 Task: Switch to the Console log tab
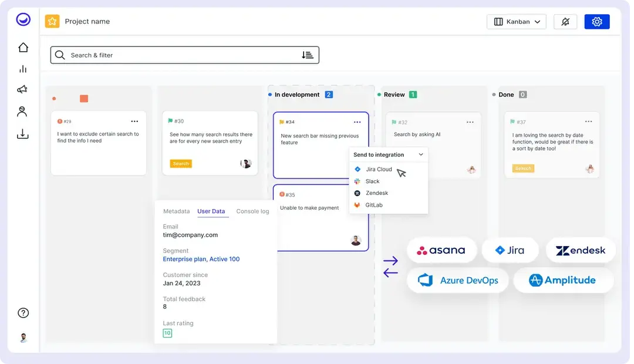252,211
